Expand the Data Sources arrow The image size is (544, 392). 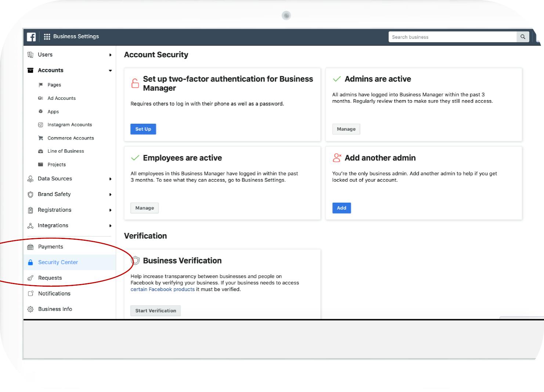(x=110, y=179)
